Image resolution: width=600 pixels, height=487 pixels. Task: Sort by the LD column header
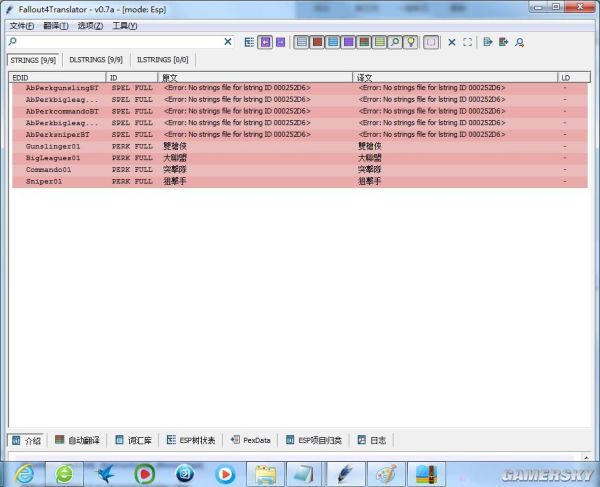pyautogui.click(x=574, y=78)
